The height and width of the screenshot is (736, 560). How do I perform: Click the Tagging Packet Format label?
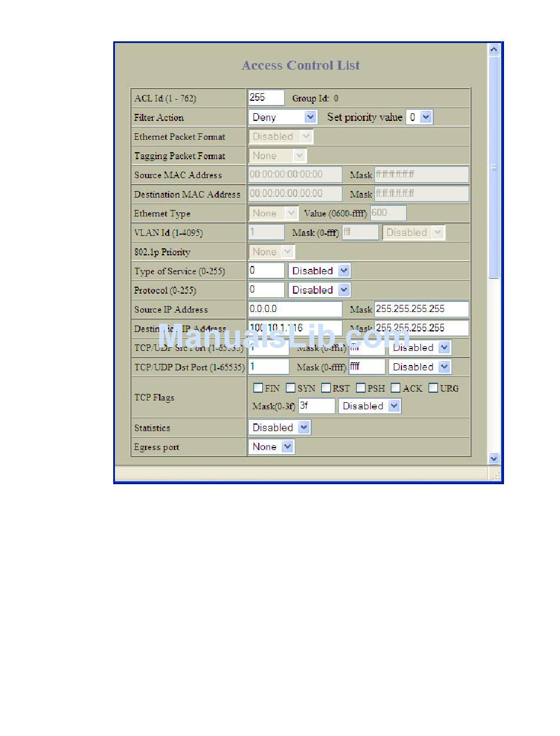180,156
